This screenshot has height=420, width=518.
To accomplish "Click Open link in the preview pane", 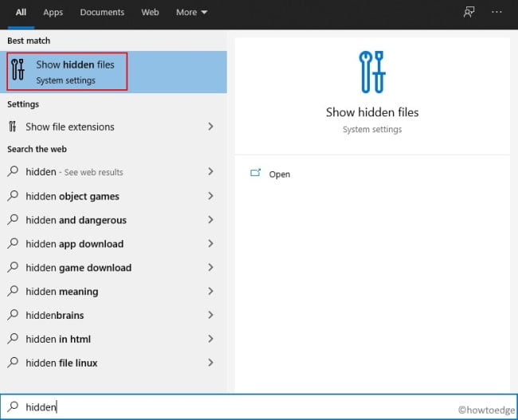I will [x=280, y=174].
